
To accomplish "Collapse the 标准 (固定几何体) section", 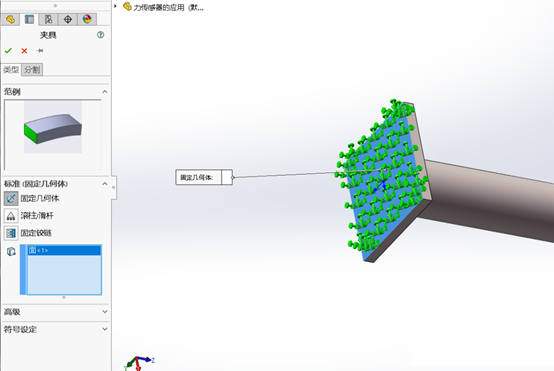I will (x=105, y=184).
